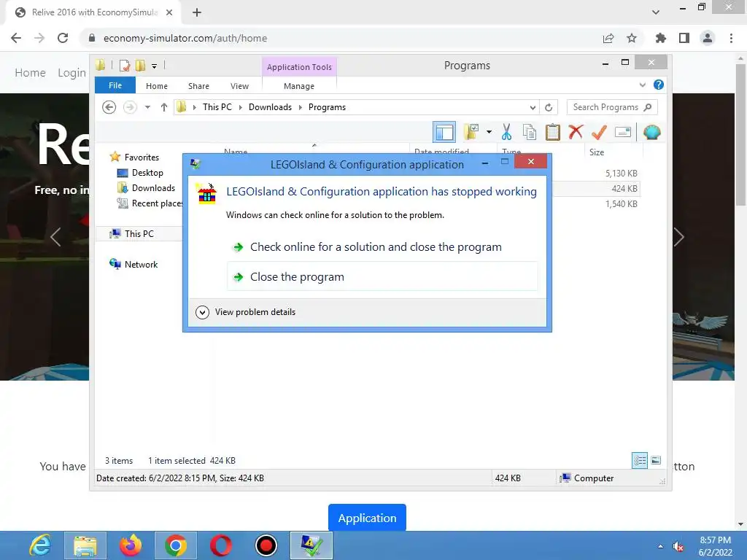The height and width of the screenshot is (560, 747).
Task: Open Internet Explorer from the taskbar
Action: coord(40,545)
